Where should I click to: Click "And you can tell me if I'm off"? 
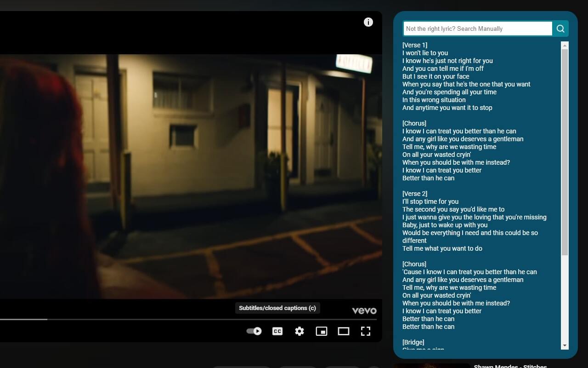tap(443, 69)
